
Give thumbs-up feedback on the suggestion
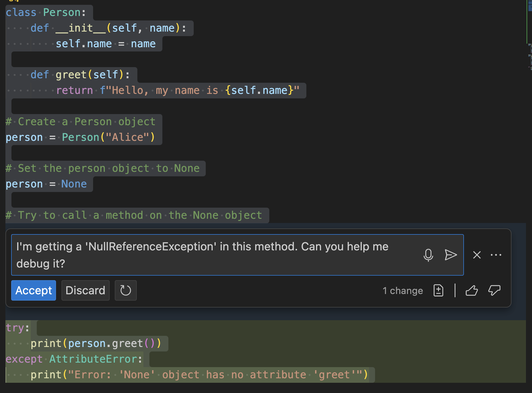click(x=472, y=290)
